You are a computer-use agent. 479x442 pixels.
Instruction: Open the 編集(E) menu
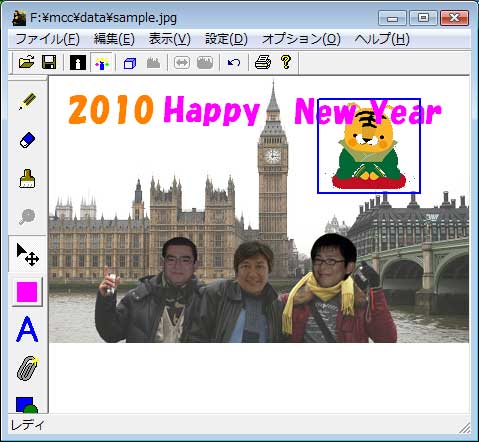tap(114, 39)
